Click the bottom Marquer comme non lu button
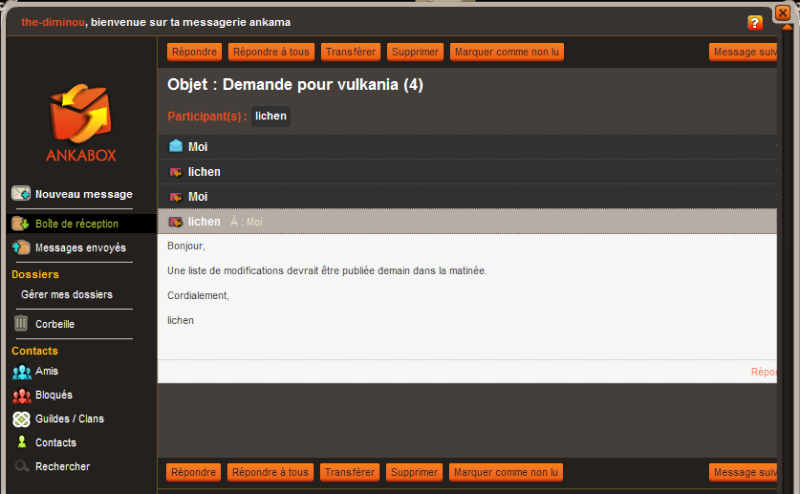Viewport: 800px width, 494px height. pos(506,473)
